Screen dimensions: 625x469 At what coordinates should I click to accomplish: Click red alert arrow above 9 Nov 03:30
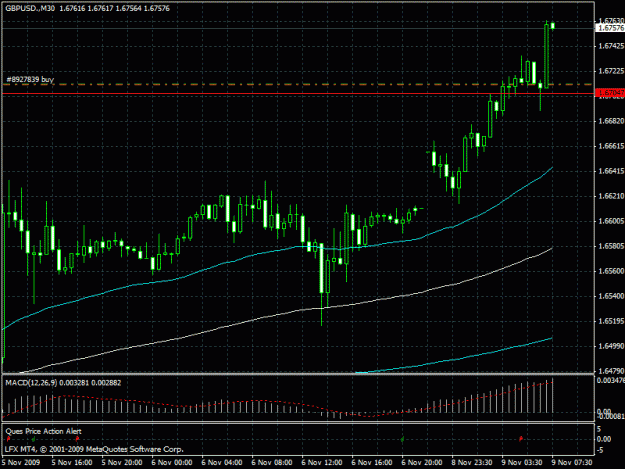[x=521, y=439]
